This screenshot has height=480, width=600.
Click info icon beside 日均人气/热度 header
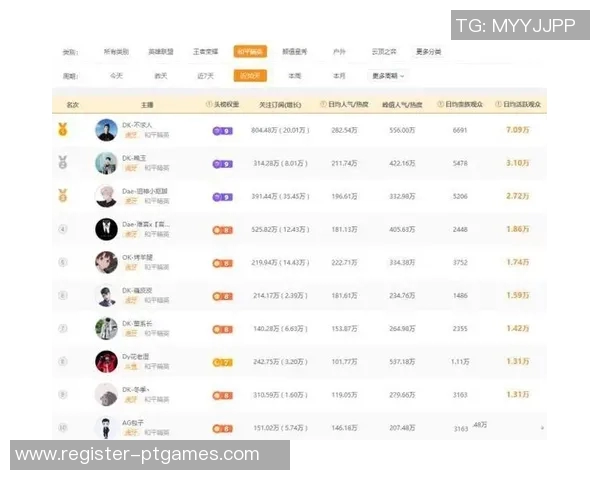323,104
